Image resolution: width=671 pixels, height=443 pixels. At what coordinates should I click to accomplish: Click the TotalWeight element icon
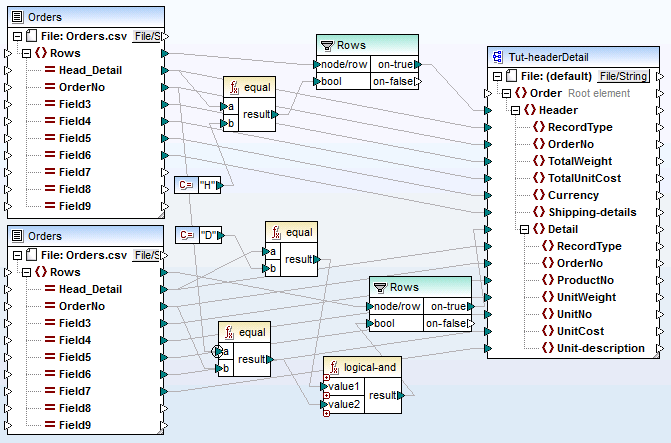[x=537, y=161]
